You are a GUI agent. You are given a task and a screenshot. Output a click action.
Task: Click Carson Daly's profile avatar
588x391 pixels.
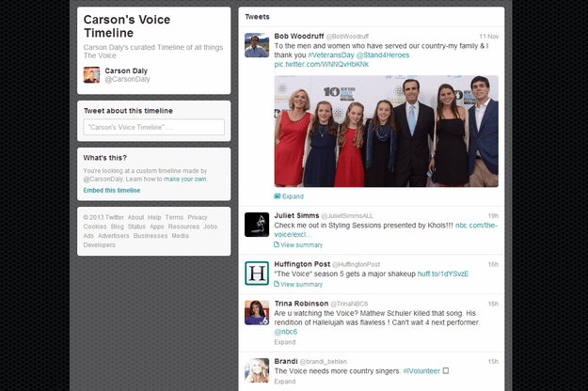click(x=91, y=74)
